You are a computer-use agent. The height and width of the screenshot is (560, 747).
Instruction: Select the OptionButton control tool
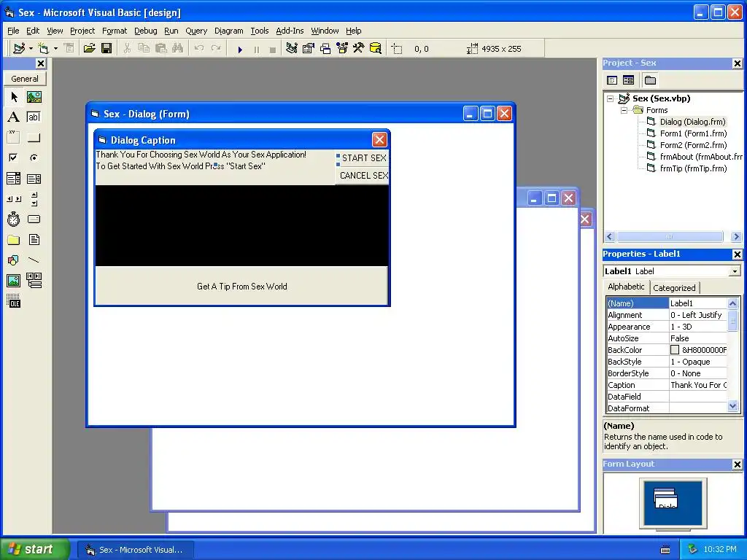point(34,157)
